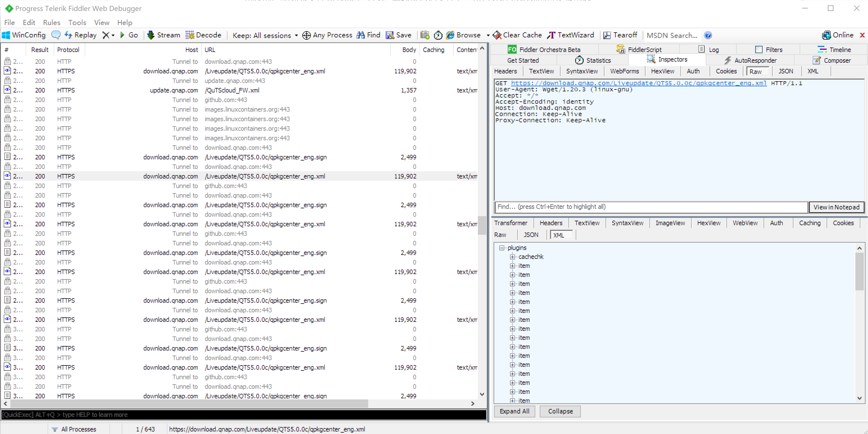868x434 pixels.
Task: Save sessions with Save icon
Action: pyautogui.click(x=399, y=35)
